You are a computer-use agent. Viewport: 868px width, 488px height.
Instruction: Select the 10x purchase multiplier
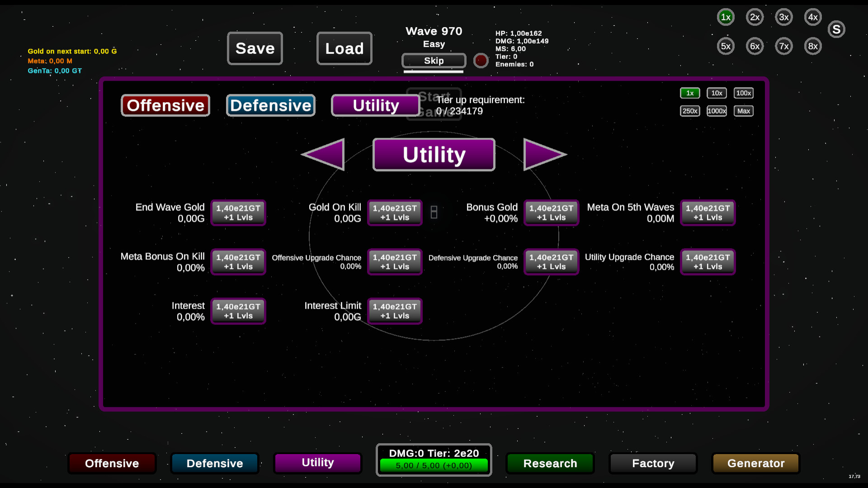(x=717, y=93)
